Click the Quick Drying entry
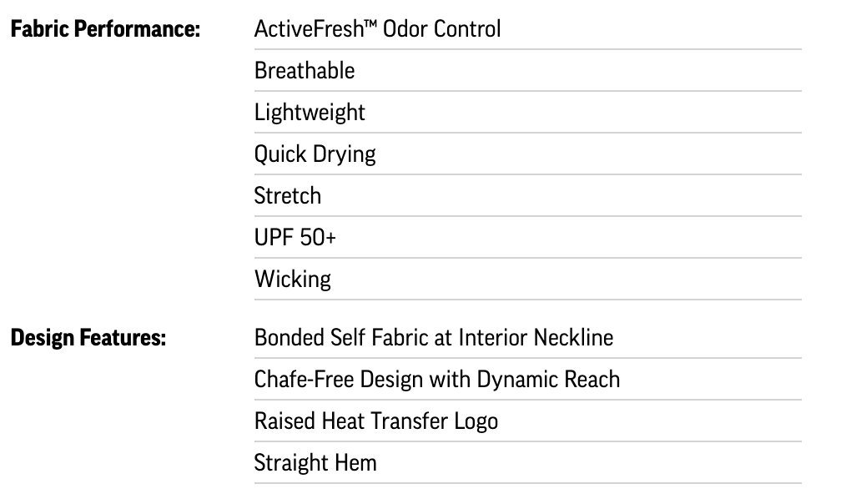The width and height of the screenshot is (851, 504). [315, 154]
